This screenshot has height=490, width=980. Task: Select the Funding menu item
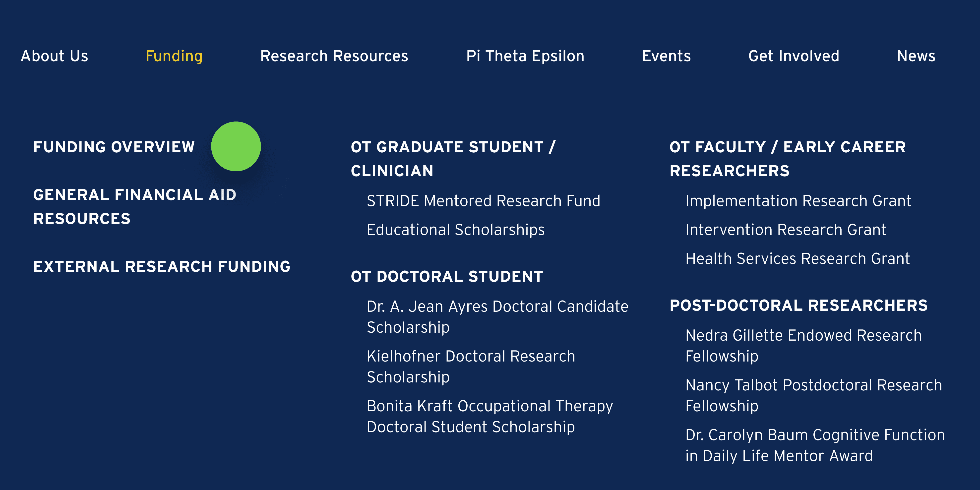point(174,56)
